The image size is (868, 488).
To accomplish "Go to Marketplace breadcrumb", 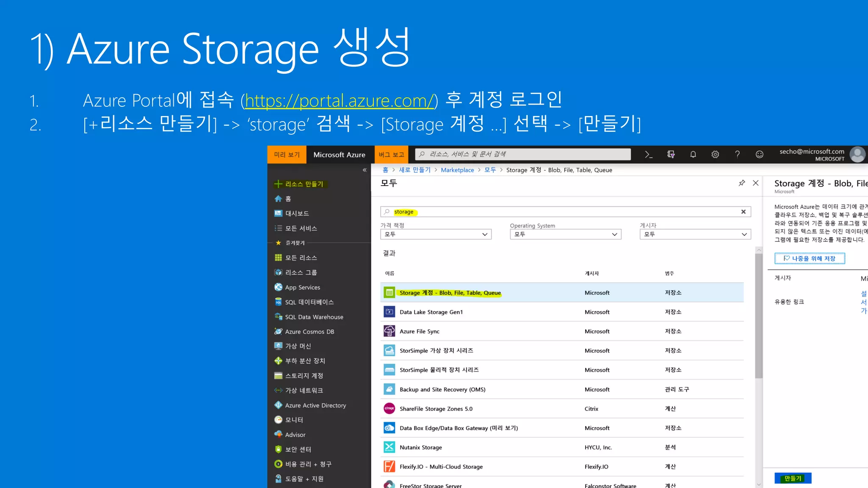I will pyautogui.click(x=457, y=170).
